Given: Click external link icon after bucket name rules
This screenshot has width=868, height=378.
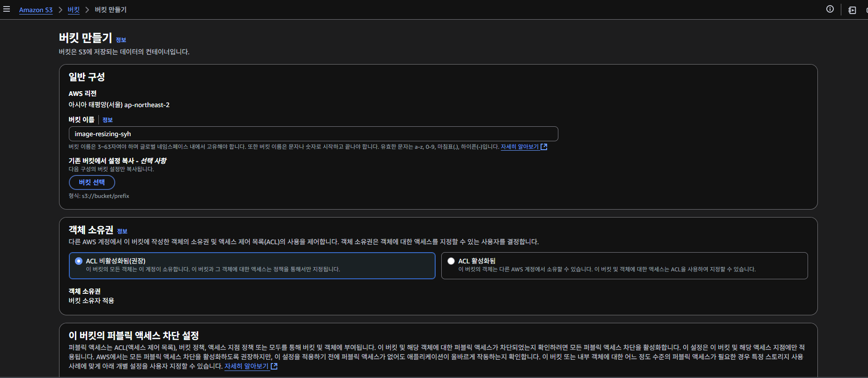Looking at the screenshot, I should tap(544, 147).
